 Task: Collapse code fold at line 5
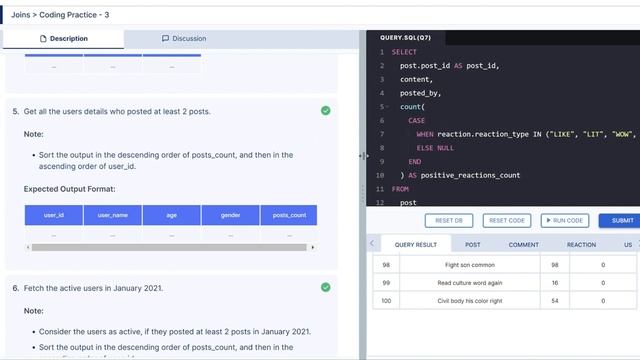click(x=387, y=107)
